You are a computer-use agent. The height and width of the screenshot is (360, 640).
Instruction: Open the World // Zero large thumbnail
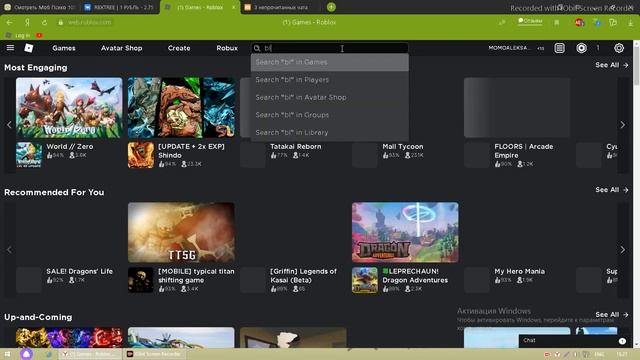[69, 108]
